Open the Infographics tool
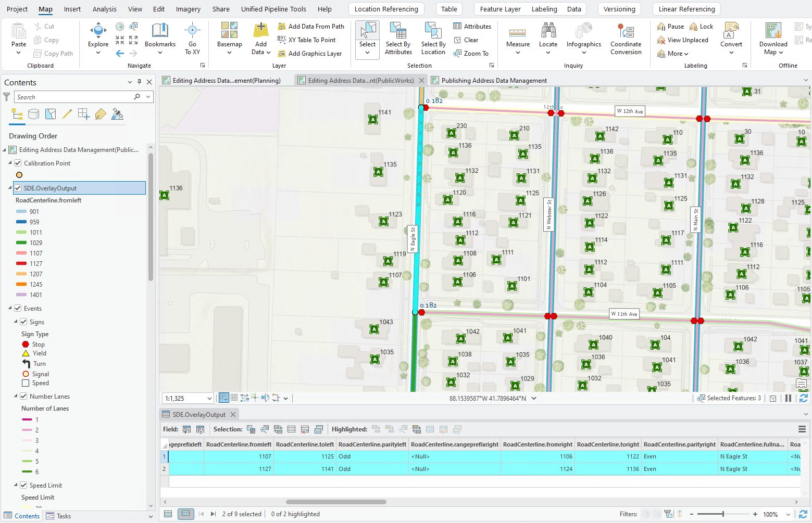Viewport: 812px width, 523px height. point(583,31)
